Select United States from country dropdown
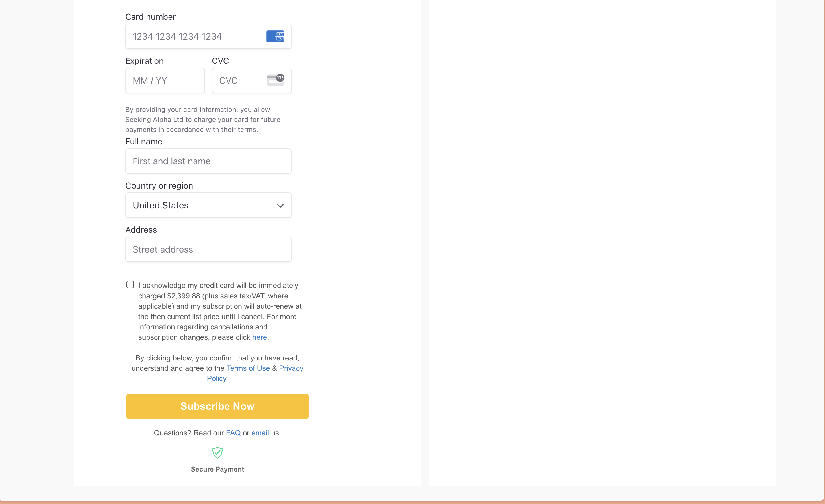Viewport: 825px width, 504px height. 208,205
